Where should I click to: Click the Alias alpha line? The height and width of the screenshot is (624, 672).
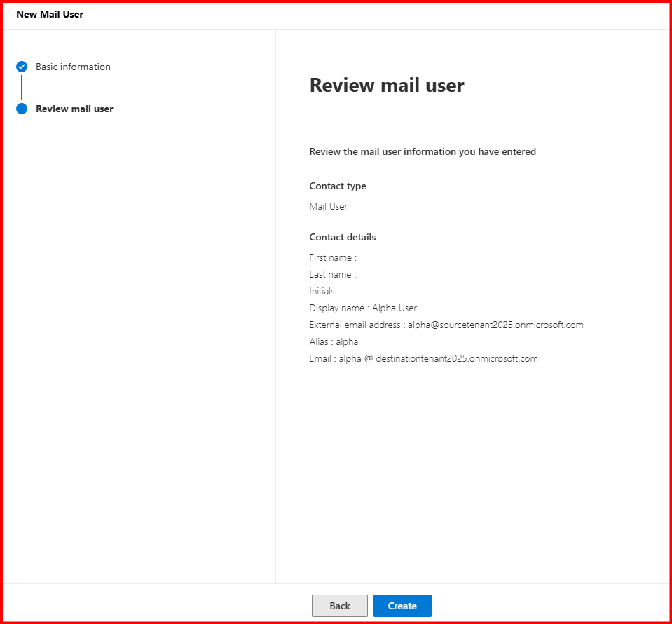[x=334, y=341]
